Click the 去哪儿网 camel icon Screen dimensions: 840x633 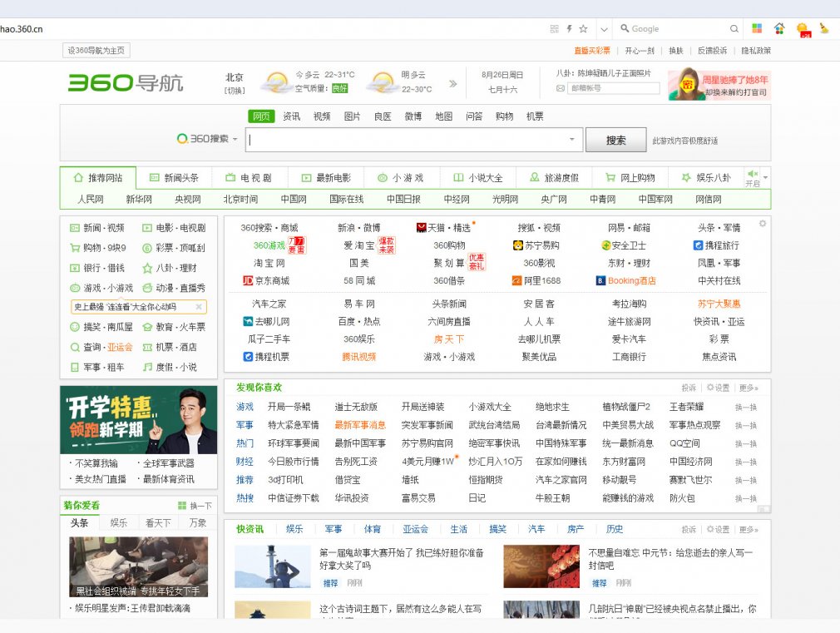click(248, 322)
